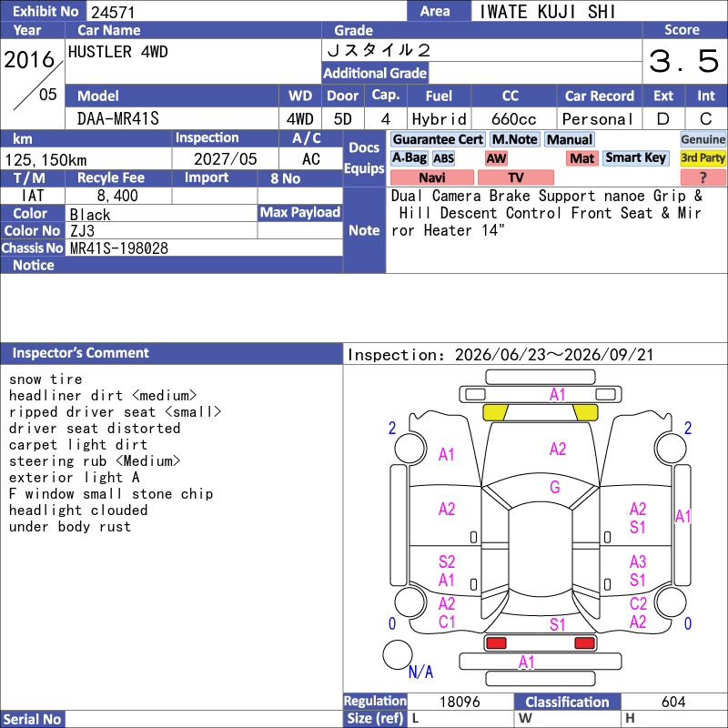
Task: Click the regulation number 18096
Action: [460, 702]
